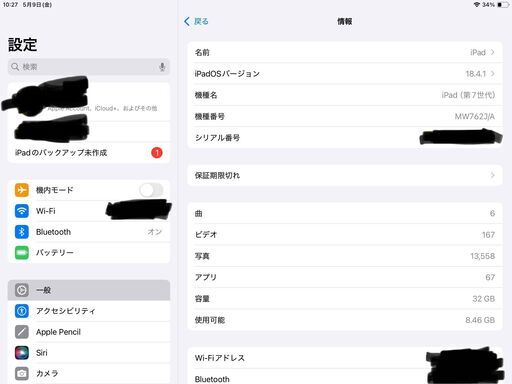Tap the 10:27 clock in status bar

click(x=10, y=5)
